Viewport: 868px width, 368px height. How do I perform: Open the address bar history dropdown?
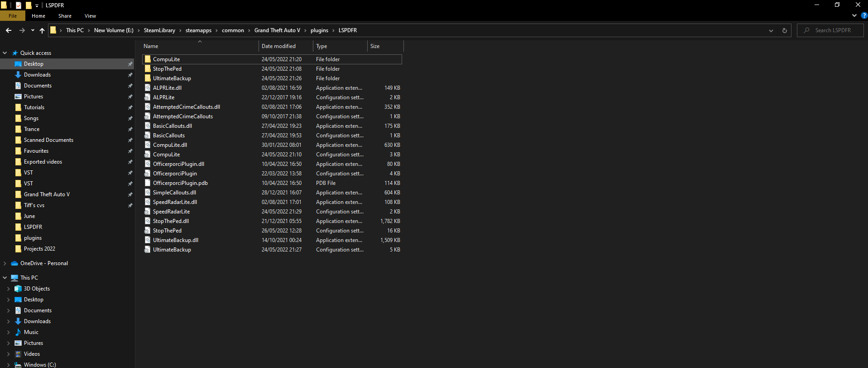(771, 30)
